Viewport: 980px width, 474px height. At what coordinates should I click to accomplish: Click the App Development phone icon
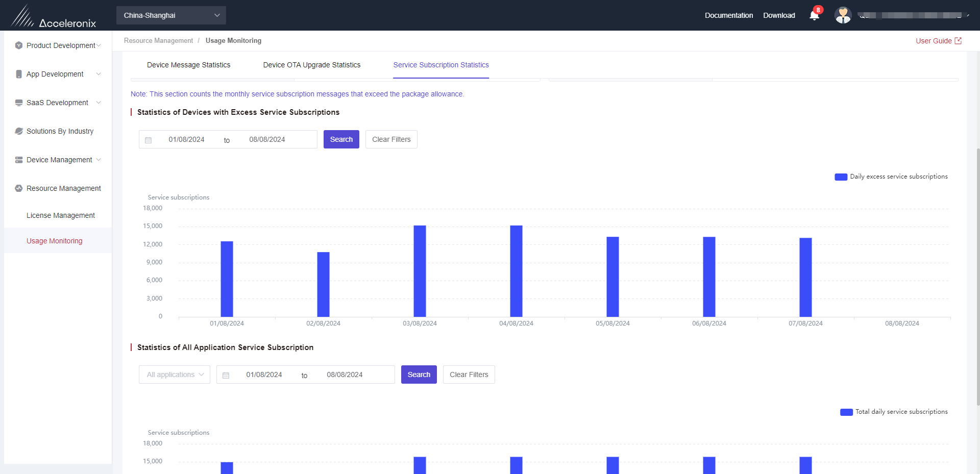[19, 74]
